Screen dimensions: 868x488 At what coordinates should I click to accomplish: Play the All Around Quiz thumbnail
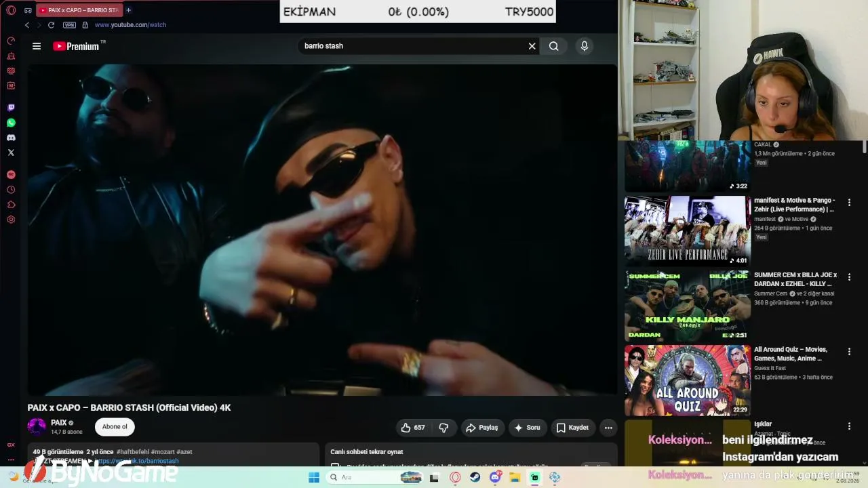click(688, 380)
